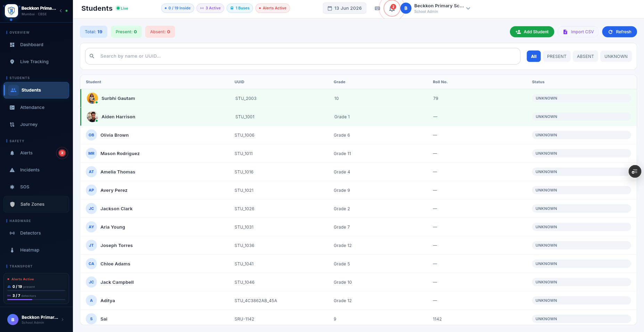Viewport: 644px width, 332px height.
Task: Click the floating settings widget at right edge
Action: pyautogui.click(x=635, y=171)
